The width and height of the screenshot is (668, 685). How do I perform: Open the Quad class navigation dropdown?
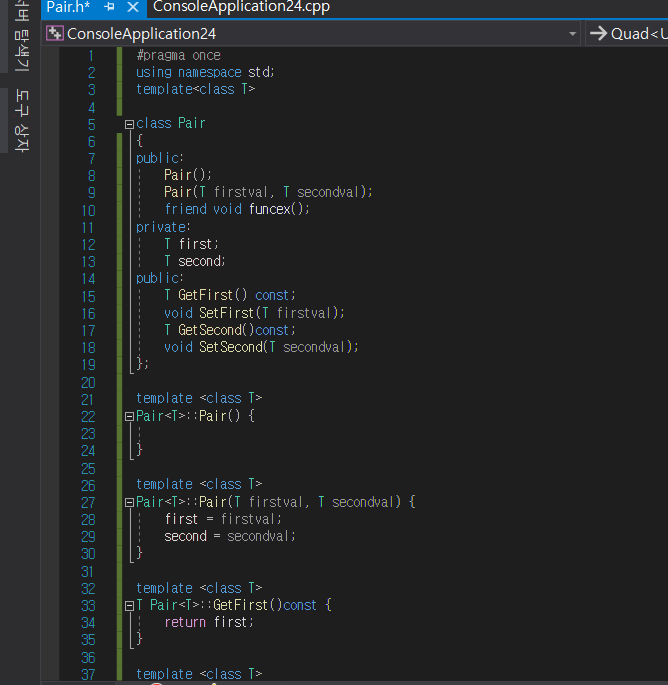pos(628,34)
